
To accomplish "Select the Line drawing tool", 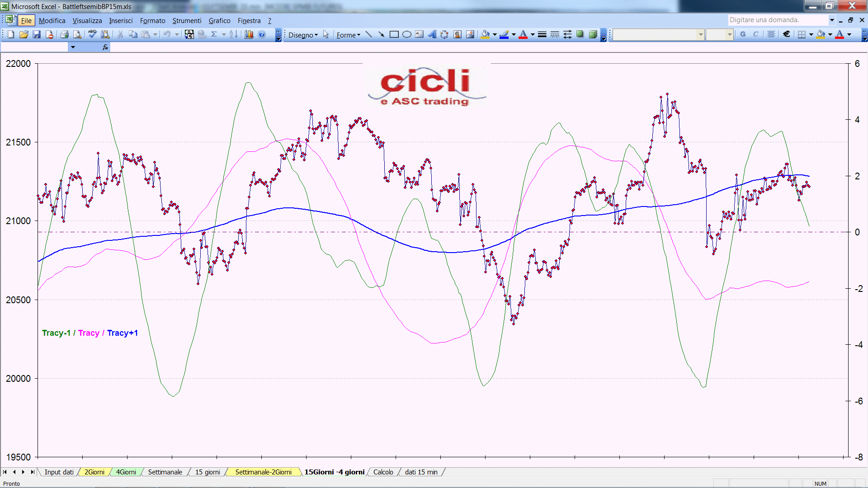I will tap(369, 34).
